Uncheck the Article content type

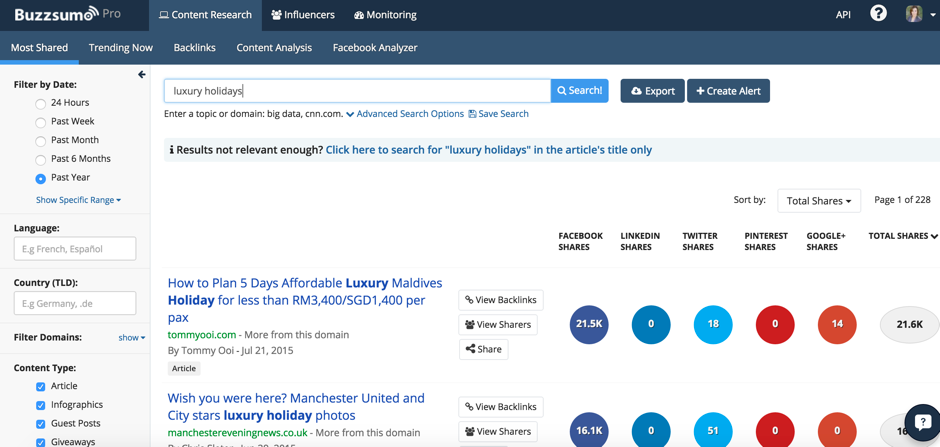point(41,386)
